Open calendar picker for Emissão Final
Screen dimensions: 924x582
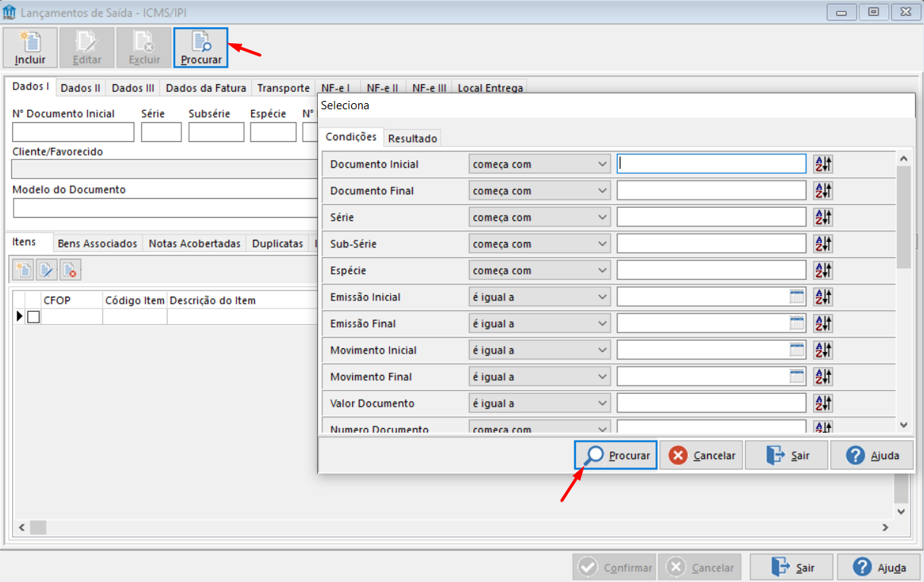(x=797, y=323)
